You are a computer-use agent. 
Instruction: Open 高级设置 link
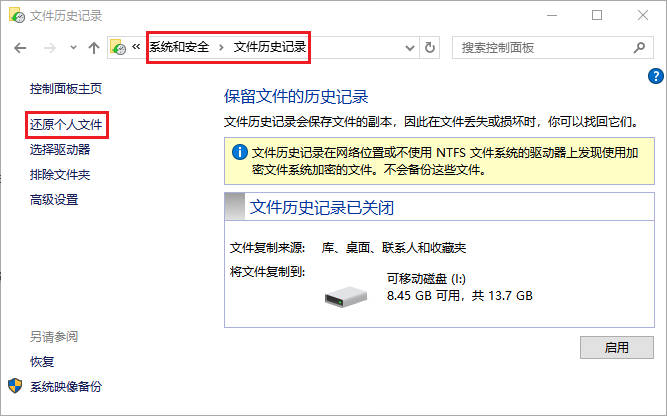pyautogui.click(x=54, y=199)
